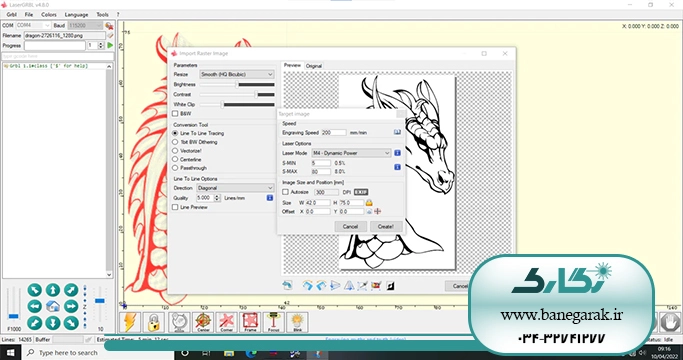The height and width of the screenshot is (360, 683).
Task: Click the jog up-left diagonal arrow
Action: (35, 290)
